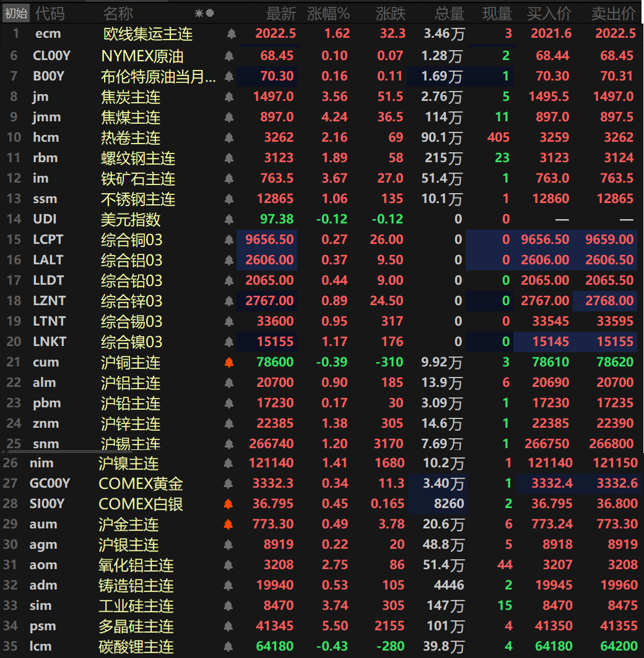Sort by 卖出价 column header
644x658 pixels.
click(x=614, y=14)
